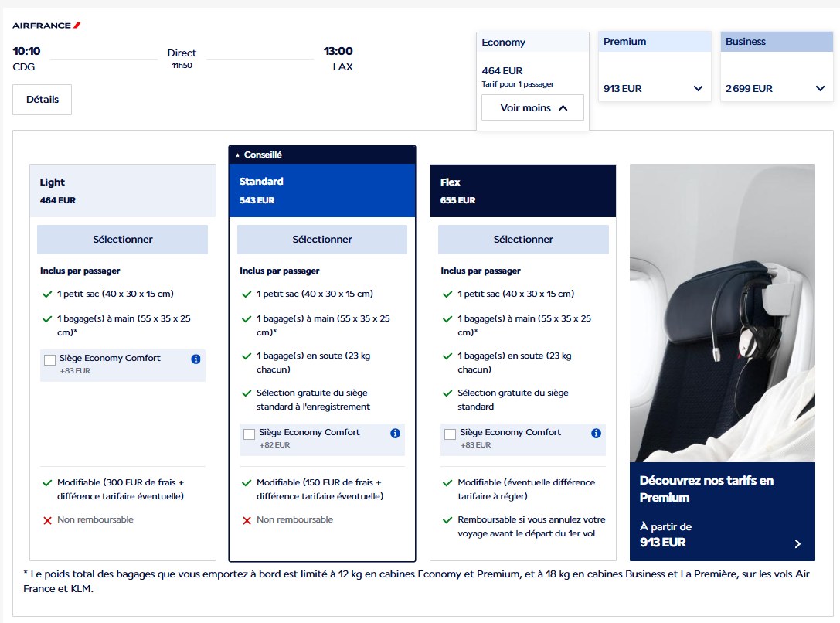Click '+82 EUR' price in Standard fare
The height and width of the screenshot is (623, 840).
[275, 445]
